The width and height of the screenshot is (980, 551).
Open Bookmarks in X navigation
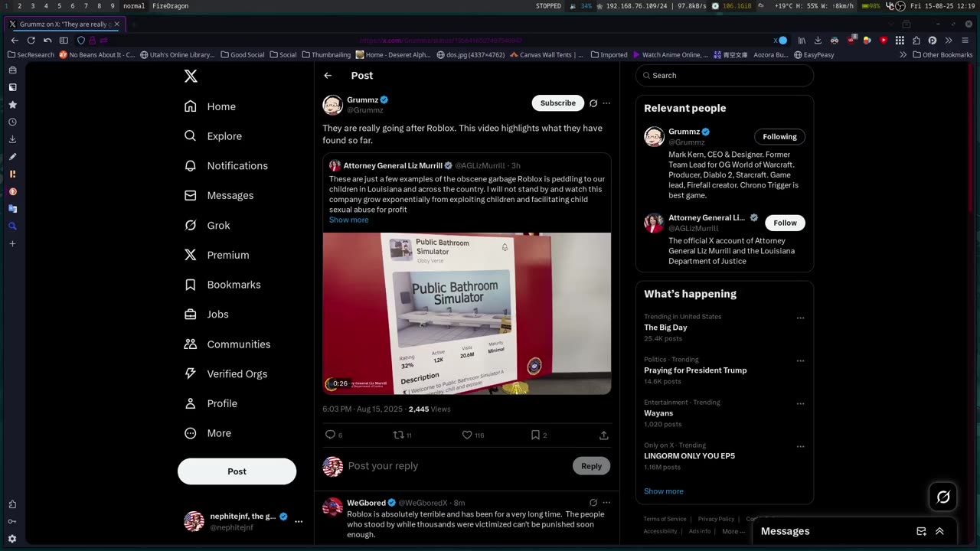(x=223, y=285)
